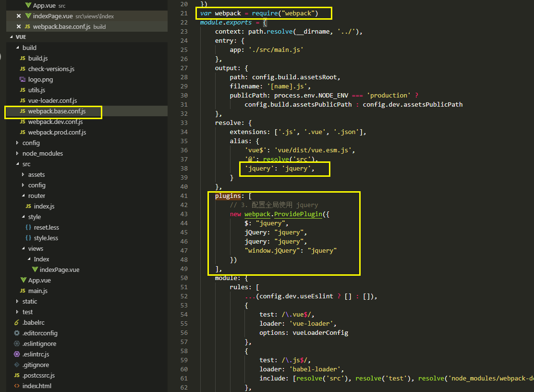Click the JS icon beside build.js
The width and height of the screenshot is (534, 392).
click(x=23, y=58)
